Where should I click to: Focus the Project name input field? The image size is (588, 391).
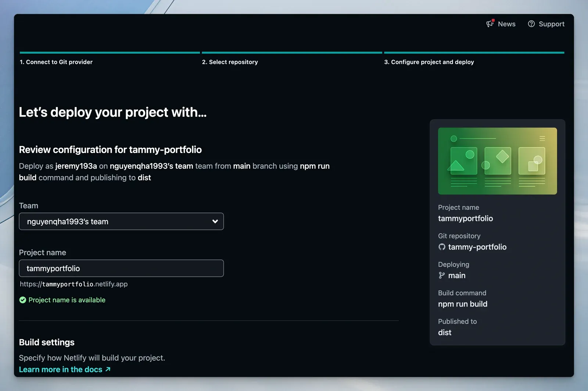121,268
